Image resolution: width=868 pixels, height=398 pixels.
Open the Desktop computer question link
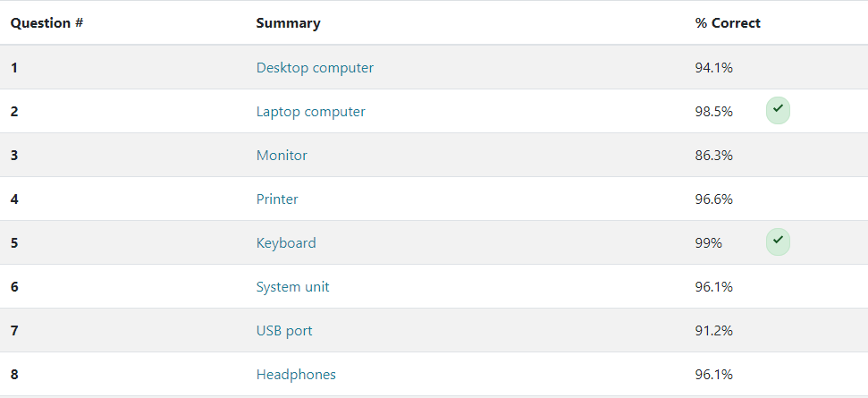click(x=315, y=68)
